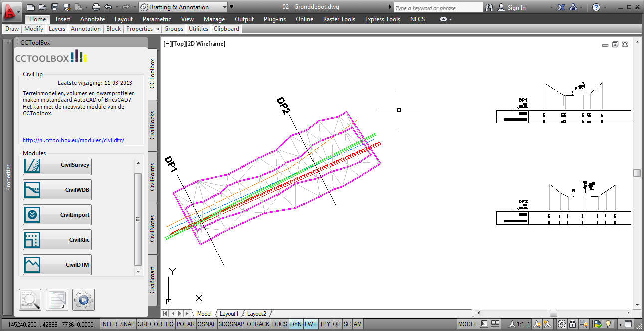Viewport: 644px width, 331px height.
Task: Open Quick Access Toolbar customize arrow
Action: coord(232,7)
